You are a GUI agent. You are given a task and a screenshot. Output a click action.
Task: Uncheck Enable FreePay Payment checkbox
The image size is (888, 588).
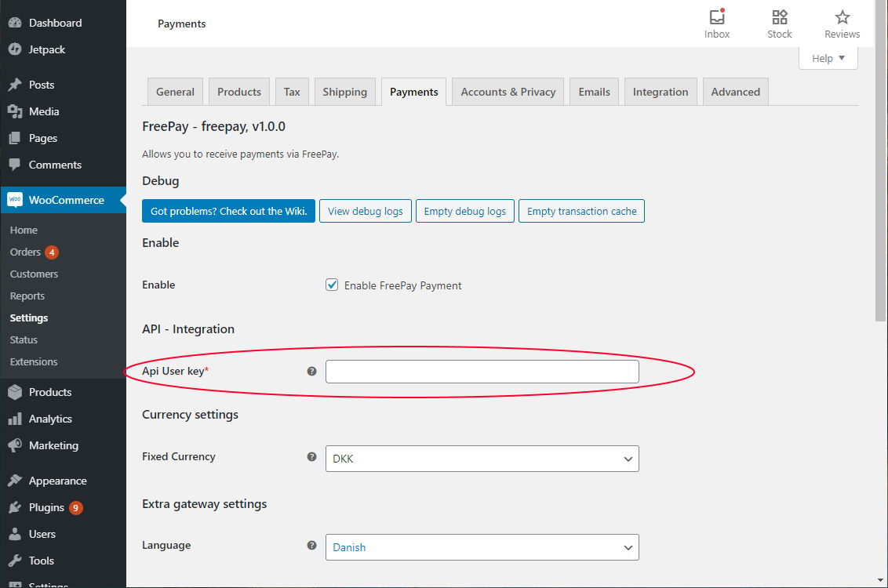(x=332, y=285)
